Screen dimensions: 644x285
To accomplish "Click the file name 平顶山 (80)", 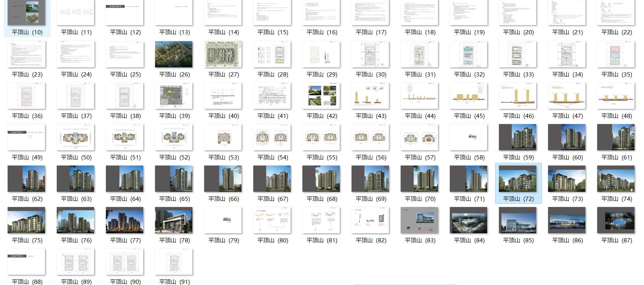I will (273, 240).
